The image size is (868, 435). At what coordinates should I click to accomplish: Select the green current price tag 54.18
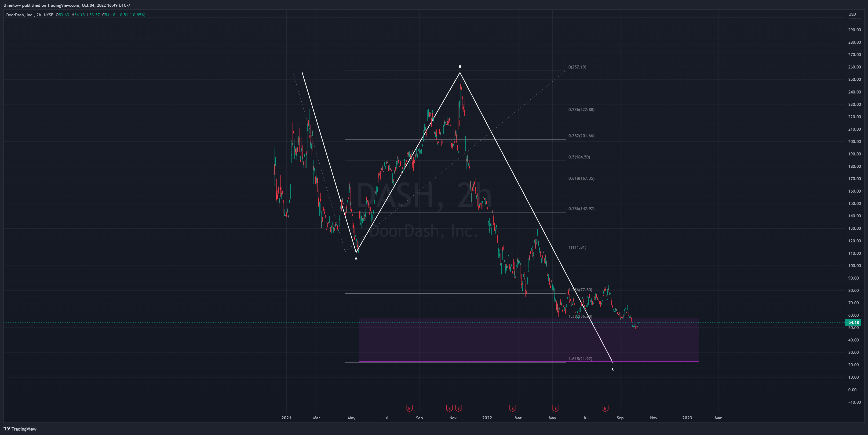coord(853,323)
